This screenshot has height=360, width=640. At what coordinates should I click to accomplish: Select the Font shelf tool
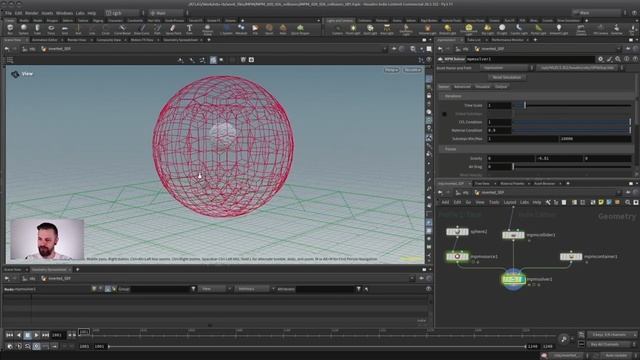[x=189, y=29]
